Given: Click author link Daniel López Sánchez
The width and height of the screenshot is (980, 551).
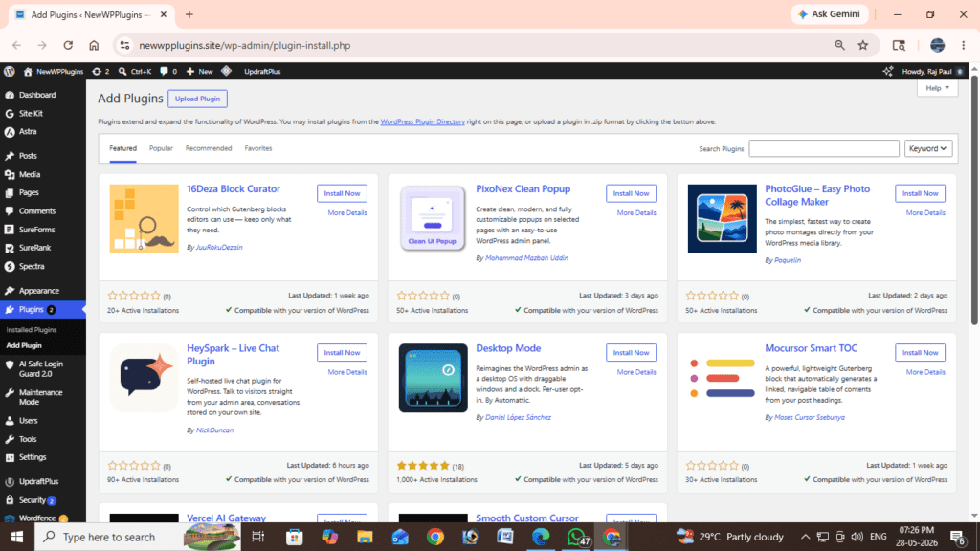Looking at the screenshot, I should [518, 417].
